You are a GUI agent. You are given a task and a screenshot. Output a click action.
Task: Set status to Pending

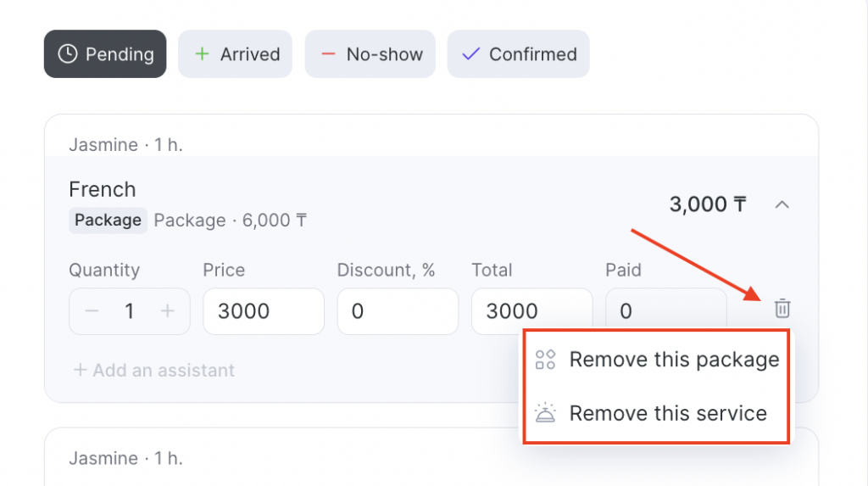tap(105, 54)
